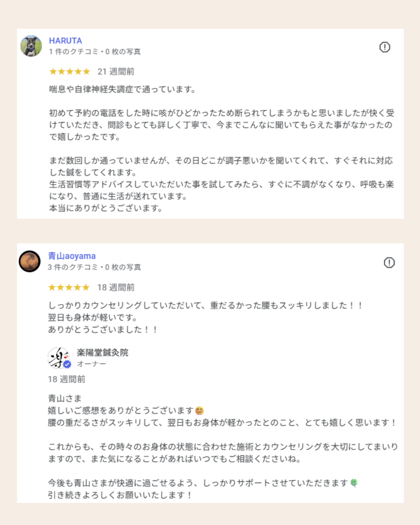Click the 楽陽堂鍼灸院 owner name
The height and width of the screenshot is (525, 420).
102,352
